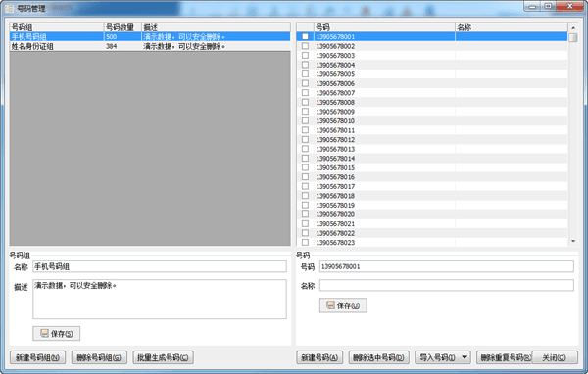Tick the checkbox for 13905678005

[305, 74]
